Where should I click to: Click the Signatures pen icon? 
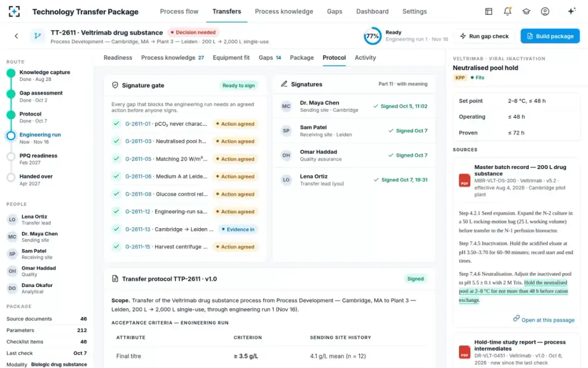tap(284, 84)
